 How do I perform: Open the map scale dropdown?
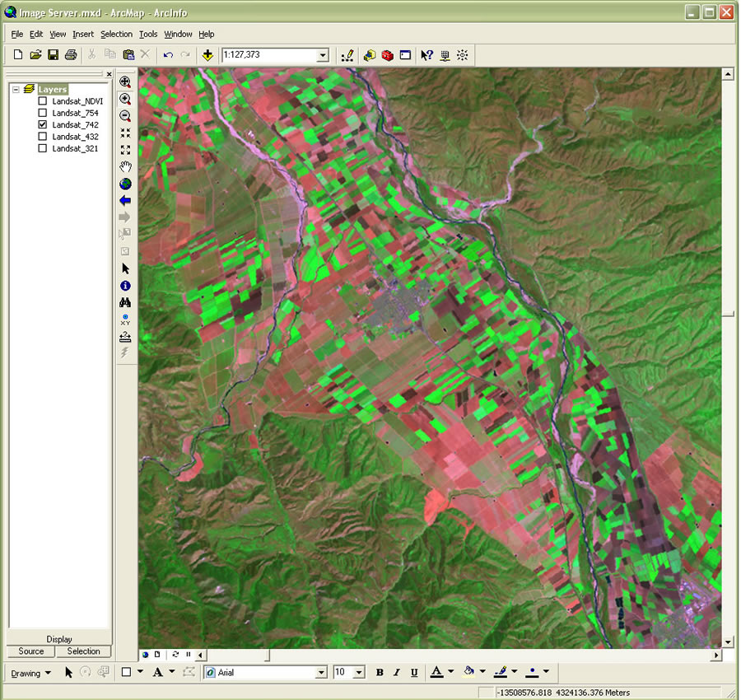point(323,55)
